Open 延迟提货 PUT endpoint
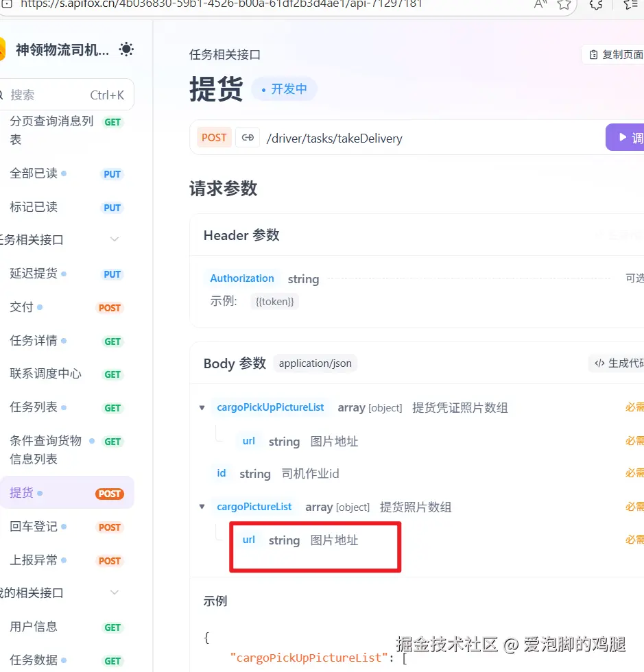 coord(67,274)
